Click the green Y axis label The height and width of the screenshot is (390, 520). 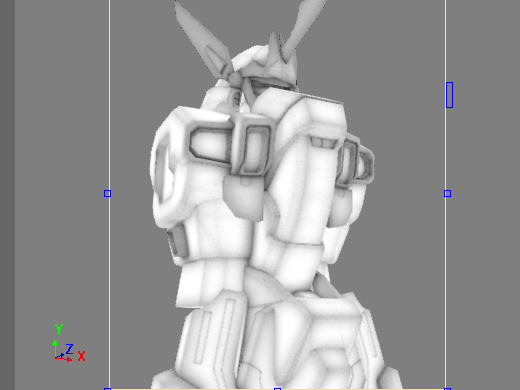pos(59,329)
